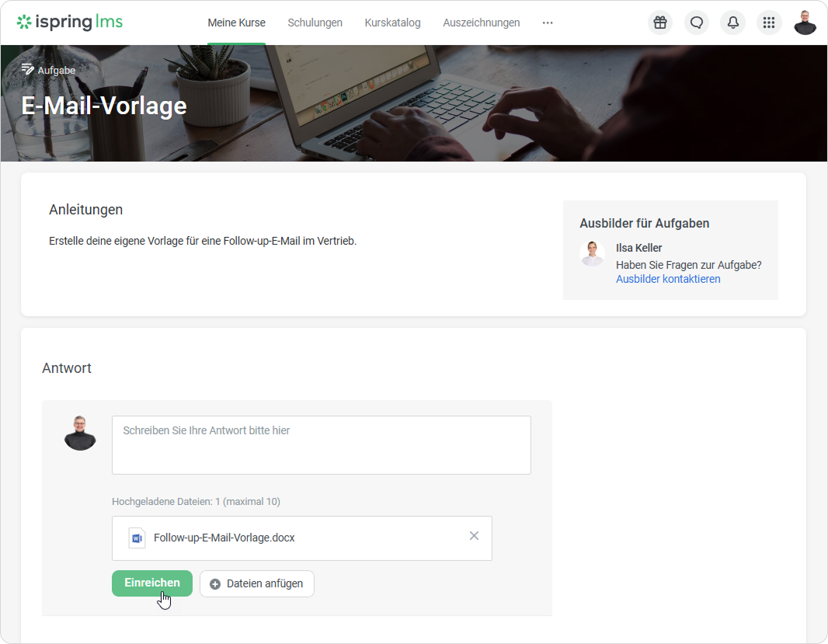828x644 pixels.
Task: Open the user profile avatar menu
Action: click(805, 23)
